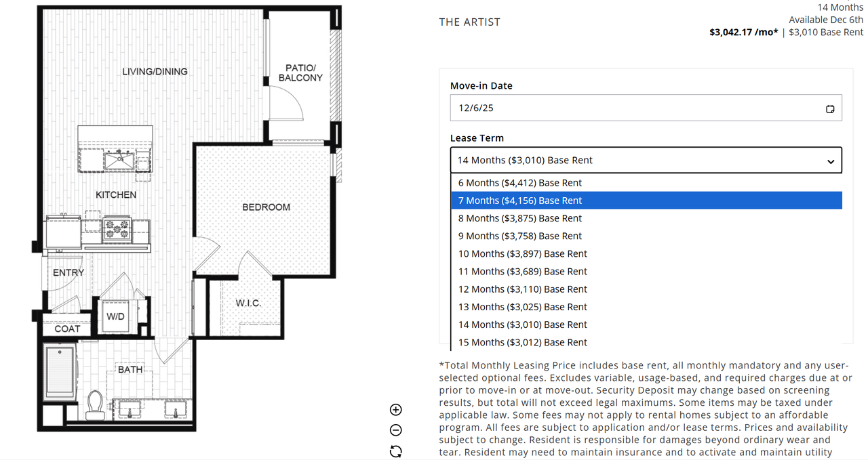The height and width of the screenshot is (460, 868).
Task: Open the move-in date calendar picker
Action: 830,109
